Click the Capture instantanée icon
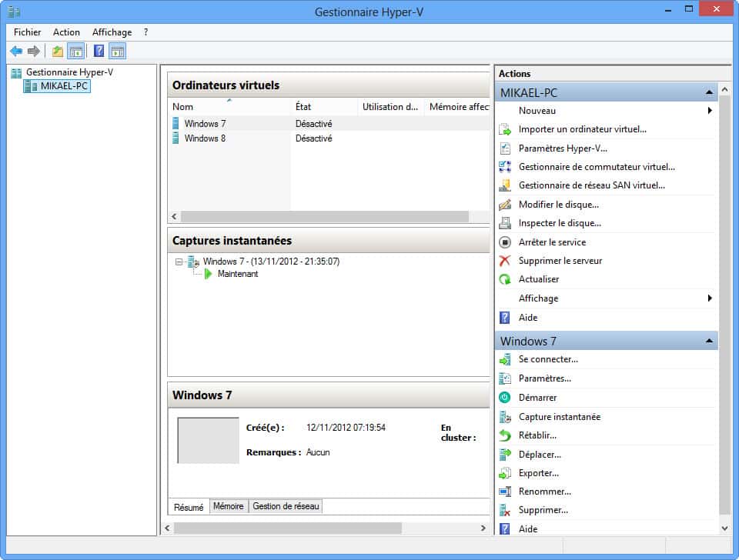The height and width of the screenshot is (560, 739). (x=505, y=417)
